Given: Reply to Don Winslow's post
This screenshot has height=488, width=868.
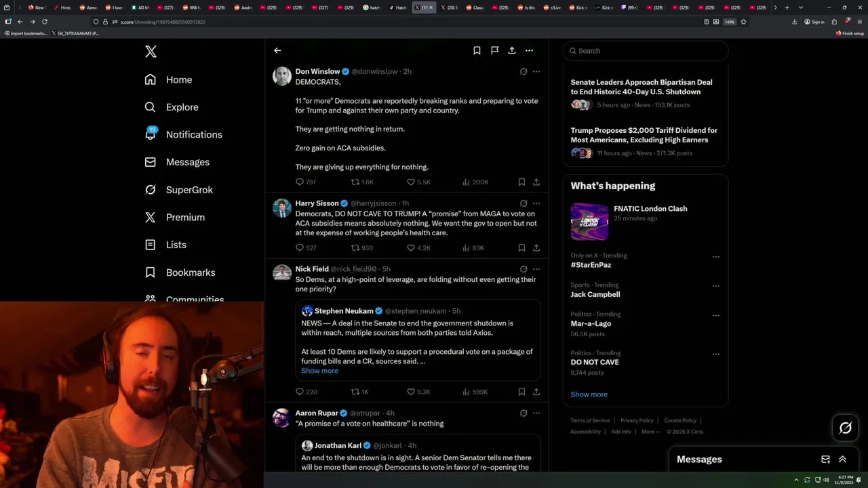Looking at the screenshot, I should [300, 182].
